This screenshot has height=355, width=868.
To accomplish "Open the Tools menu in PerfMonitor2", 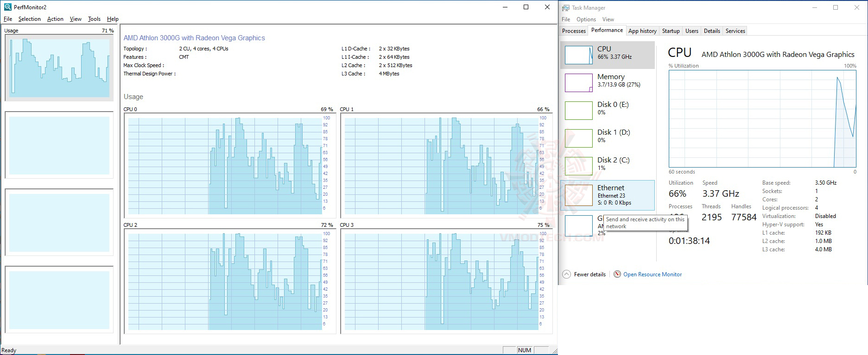I will tap(94, 19).
